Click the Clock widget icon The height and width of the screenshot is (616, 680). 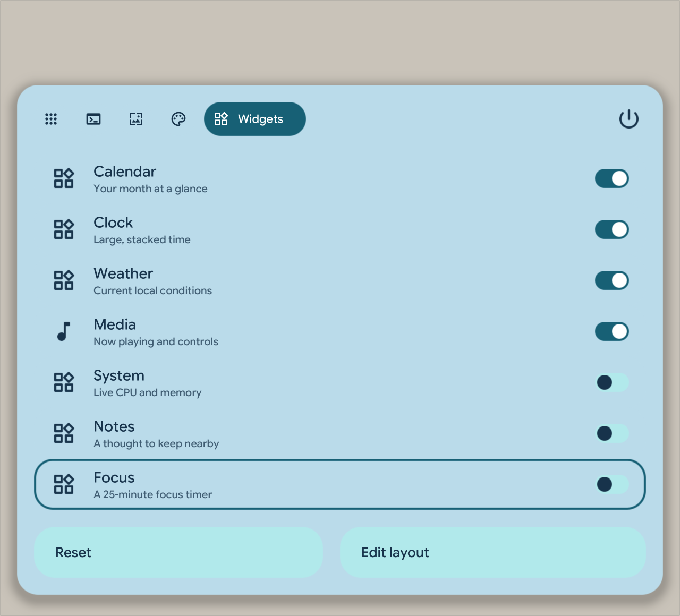point(64,229)
